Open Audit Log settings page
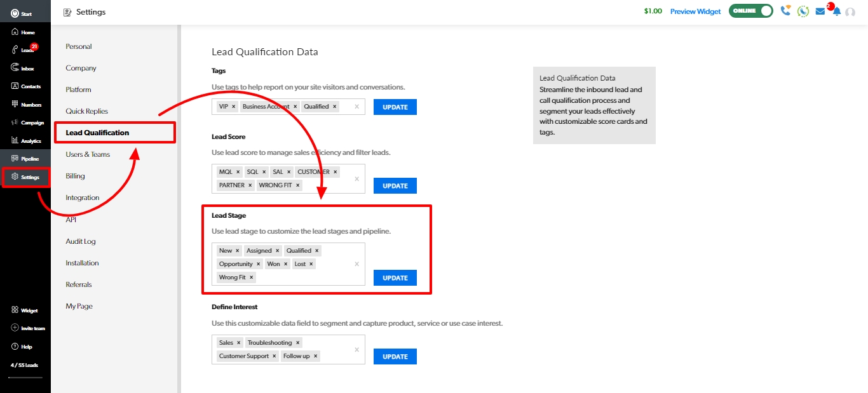The width and height of the screenshot is (868, 393). point(80,241)
